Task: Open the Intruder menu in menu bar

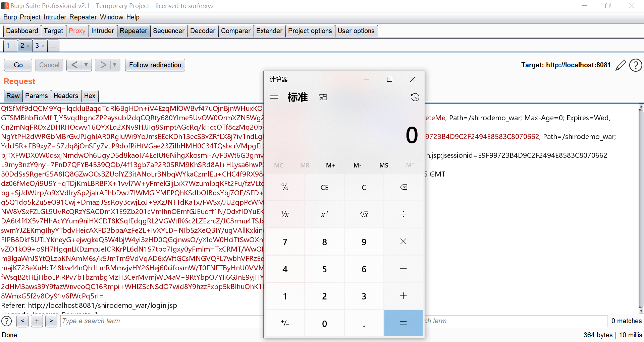Action: [x=55, y=17]
